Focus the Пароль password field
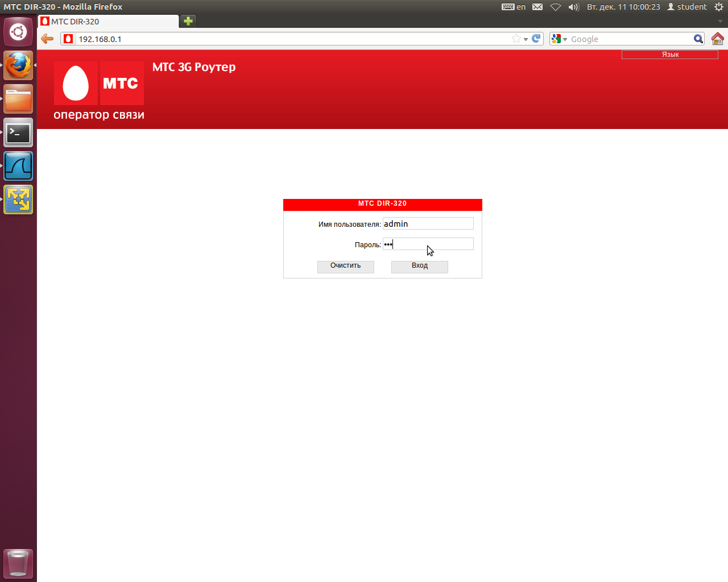 428,244
